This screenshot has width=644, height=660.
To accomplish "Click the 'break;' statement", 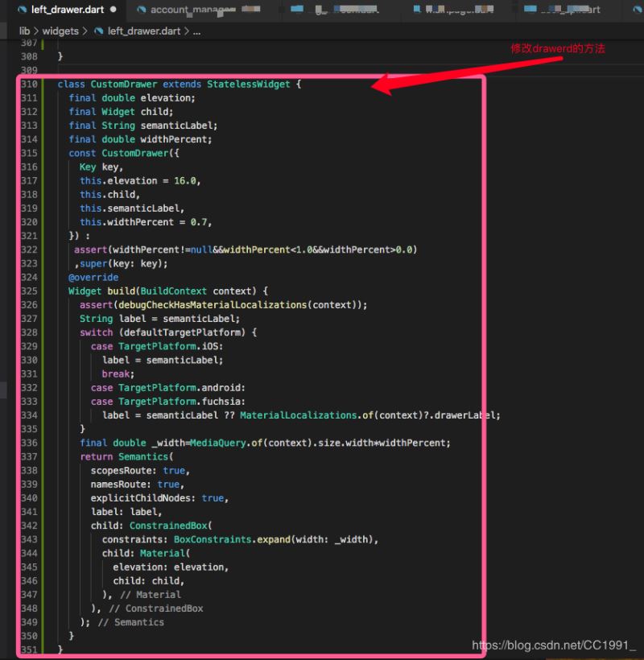I will click(x=118, y=374).
